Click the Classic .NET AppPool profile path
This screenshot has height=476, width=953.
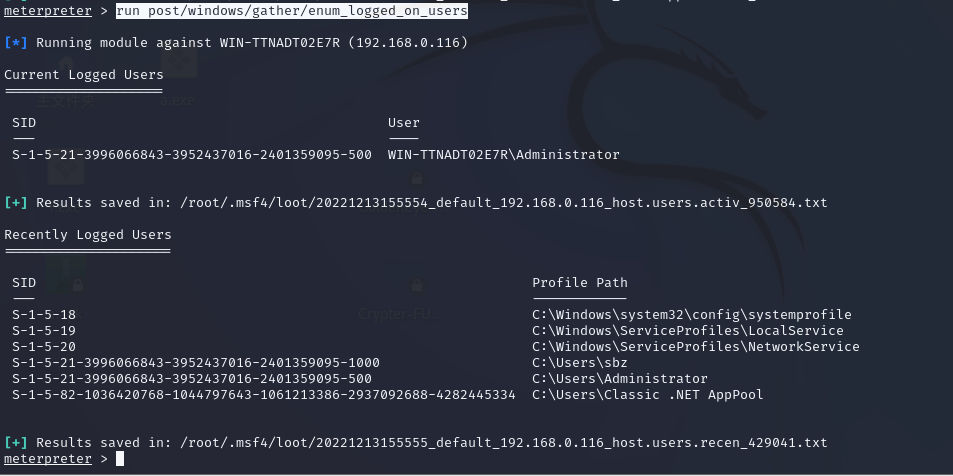(648, 395)
